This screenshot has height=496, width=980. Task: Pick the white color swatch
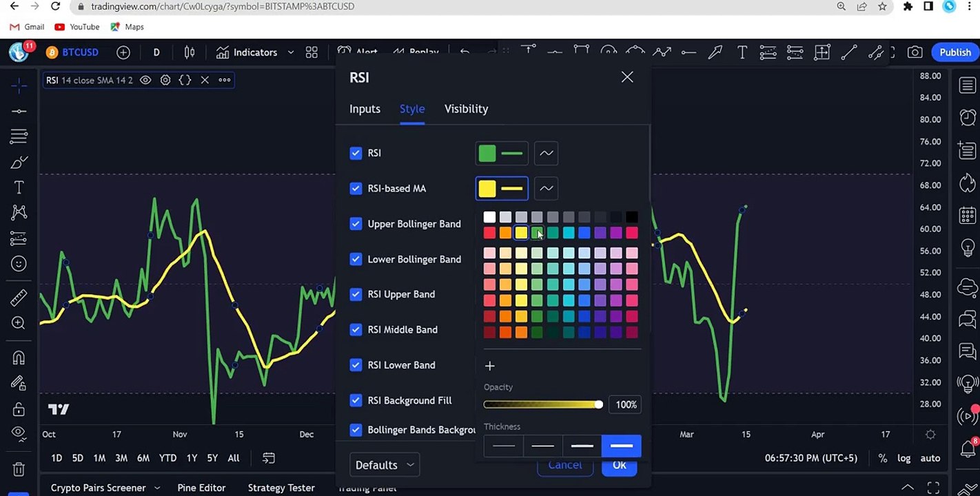click(489, 217)
